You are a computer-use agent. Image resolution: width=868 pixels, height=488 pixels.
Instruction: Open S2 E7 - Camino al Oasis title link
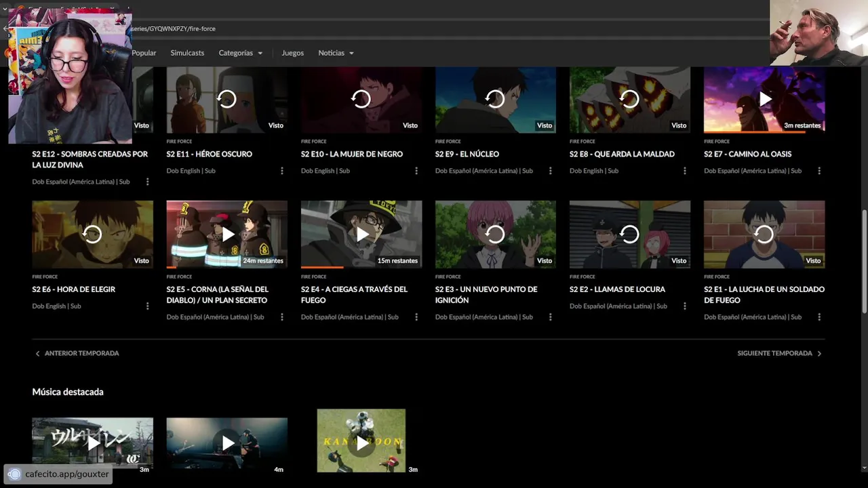[747, 154]
